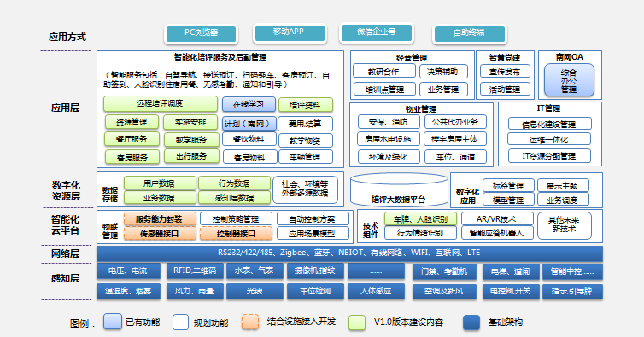Click the 摄像机,指纹 sensor block
This screenshot has height=337, width=644.
(314, 271)
